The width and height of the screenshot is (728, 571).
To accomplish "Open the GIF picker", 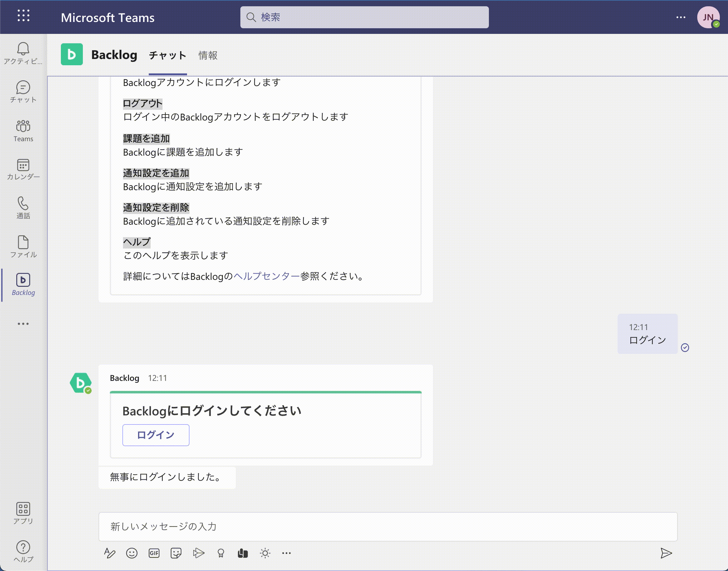I will point(154,553).
